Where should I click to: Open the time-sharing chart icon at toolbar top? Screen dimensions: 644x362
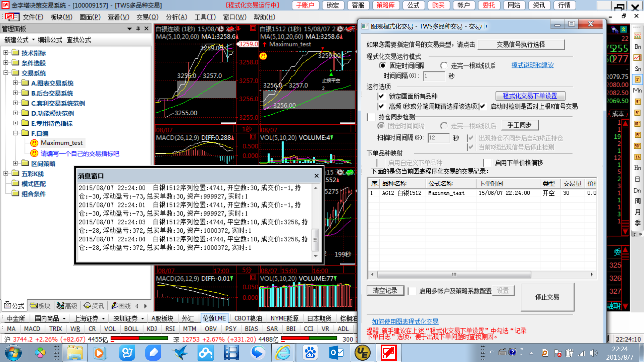pyautogui.click(x=638, y=36)
